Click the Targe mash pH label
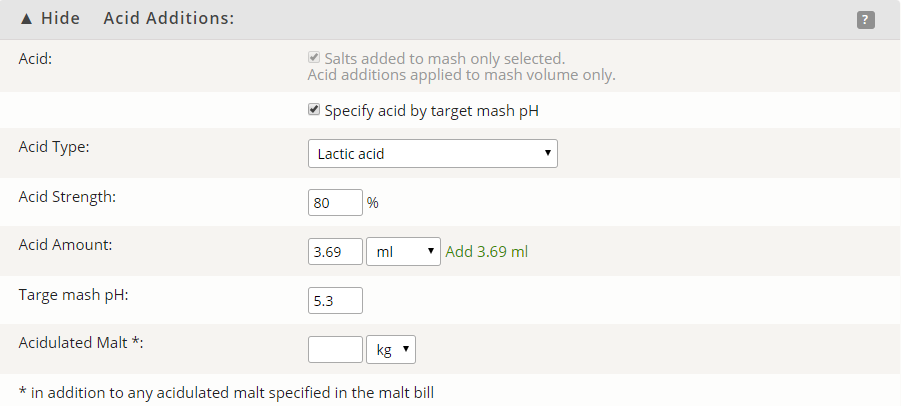This screenshot has width=901, height=406. (x=74, y=295)
